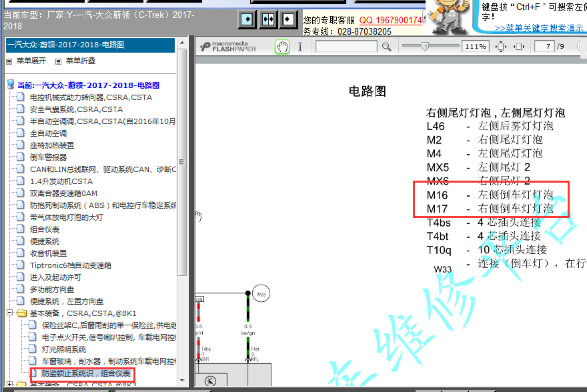587x392 pixels.
Task: Open the 进入及起动许可 tree entry
Action: 55,277
